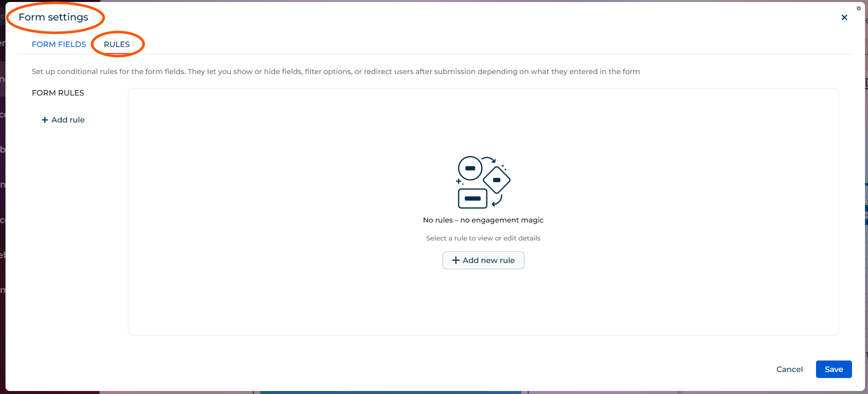Click the plus icon beside Add rule
Image resolution: width=868 pixels, height=394 pixels.
point(45,120)
